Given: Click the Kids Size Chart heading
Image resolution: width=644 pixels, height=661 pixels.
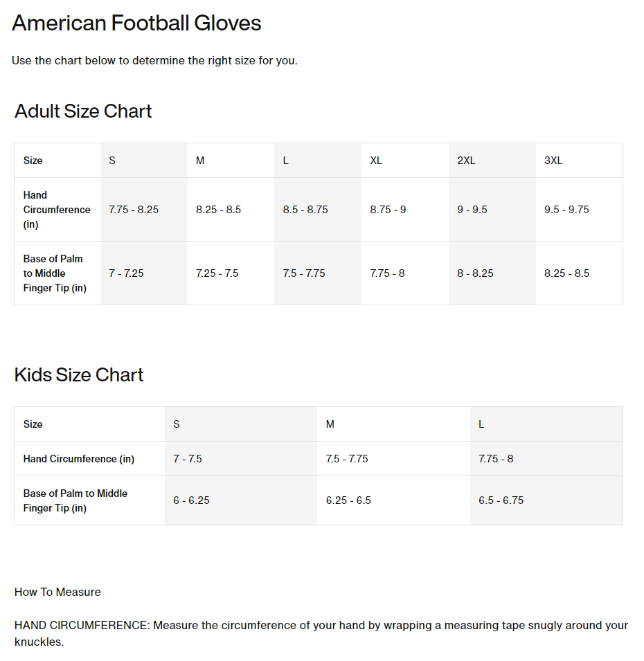Looking at the screenshot, I should [79, 374].
